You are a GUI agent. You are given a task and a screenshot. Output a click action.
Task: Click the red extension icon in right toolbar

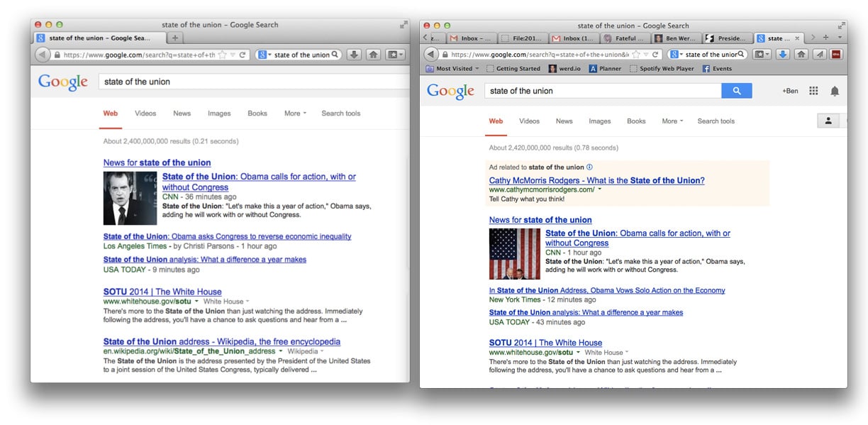837,54
